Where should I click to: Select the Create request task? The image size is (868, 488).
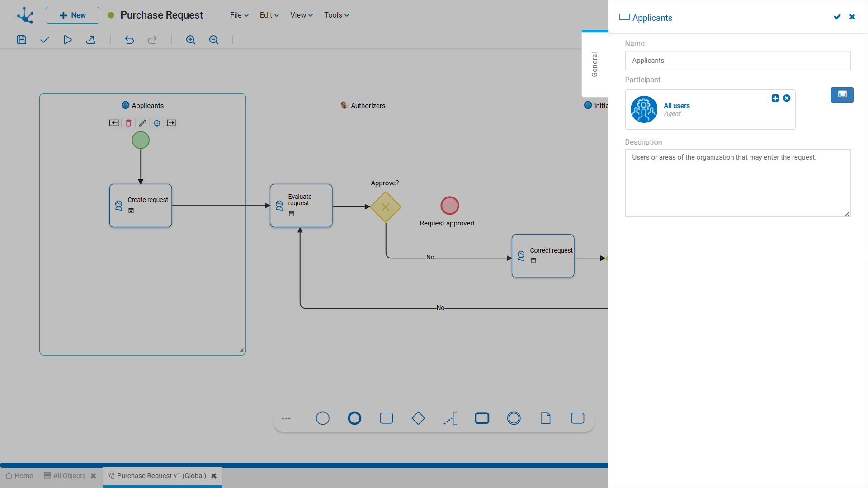pos(141,206)
